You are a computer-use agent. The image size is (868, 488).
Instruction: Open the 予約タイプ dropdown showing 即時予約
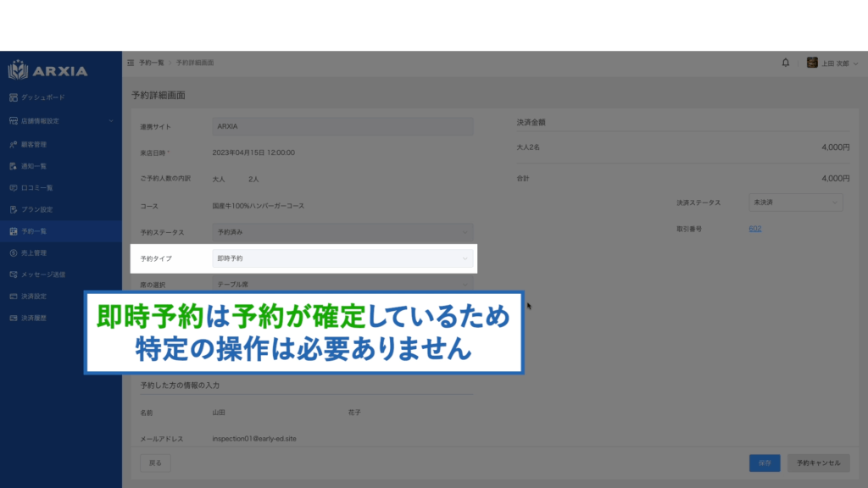pyautogui.click(x=342, y=258)
